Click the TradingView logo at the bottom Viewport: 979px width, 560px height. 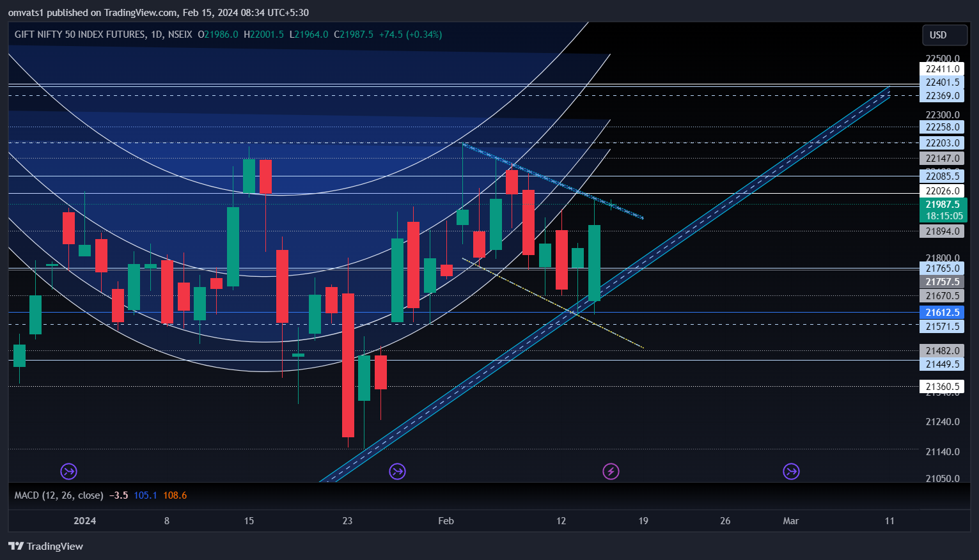pos(45,546)
